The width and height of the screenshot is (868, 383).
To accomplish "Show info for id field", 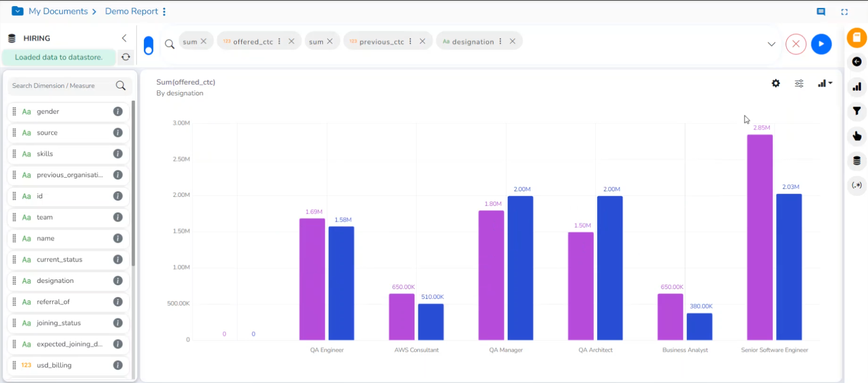I will 118,196.
